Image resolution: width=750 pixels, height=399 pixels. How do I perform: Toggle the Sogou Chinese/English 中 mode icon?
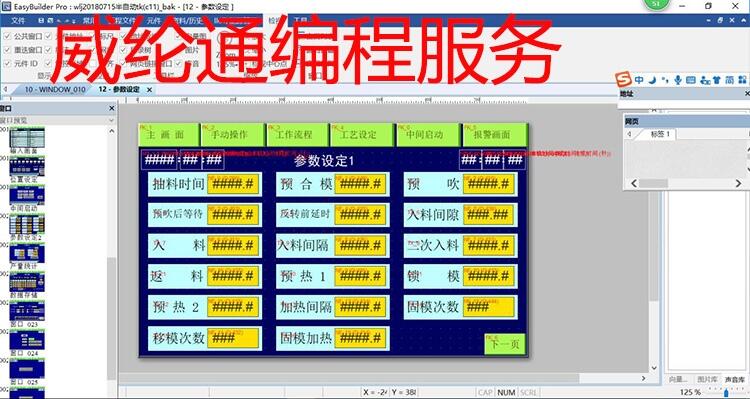pyautogui.click(x=639, y=80)
